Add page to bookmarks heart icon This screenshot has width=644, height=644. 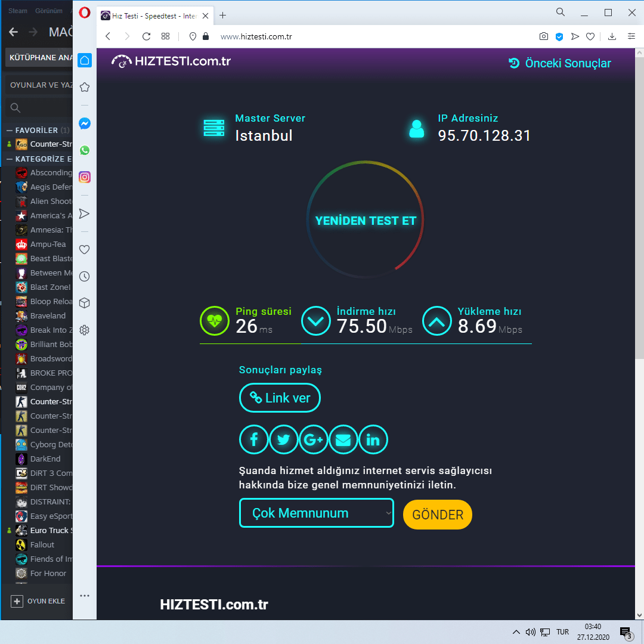coord(590,37)
